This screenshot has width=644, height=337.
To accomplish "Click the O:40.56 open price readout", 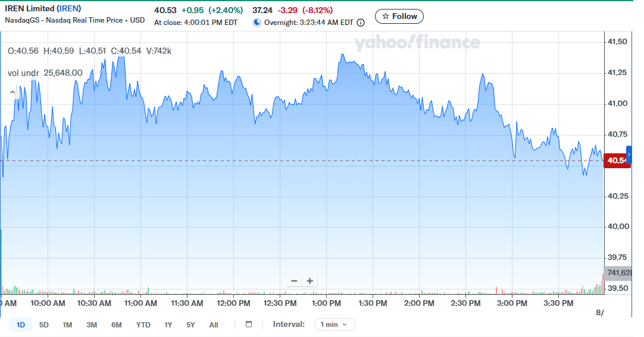I will (x=23, y=51).
